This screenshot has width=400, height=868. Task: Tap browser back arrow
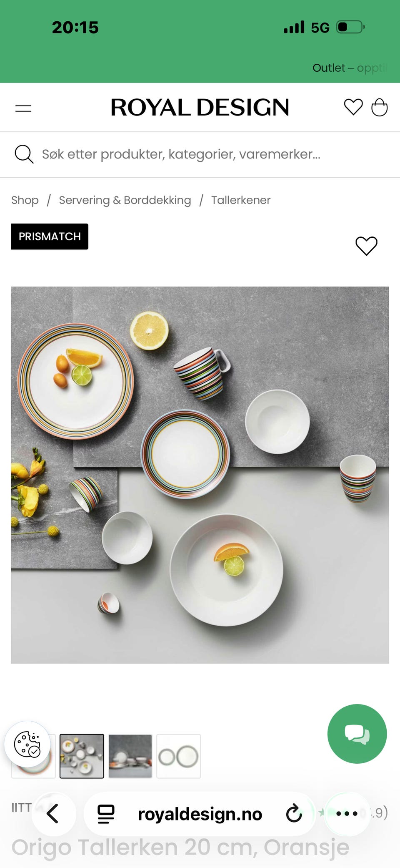53,813
